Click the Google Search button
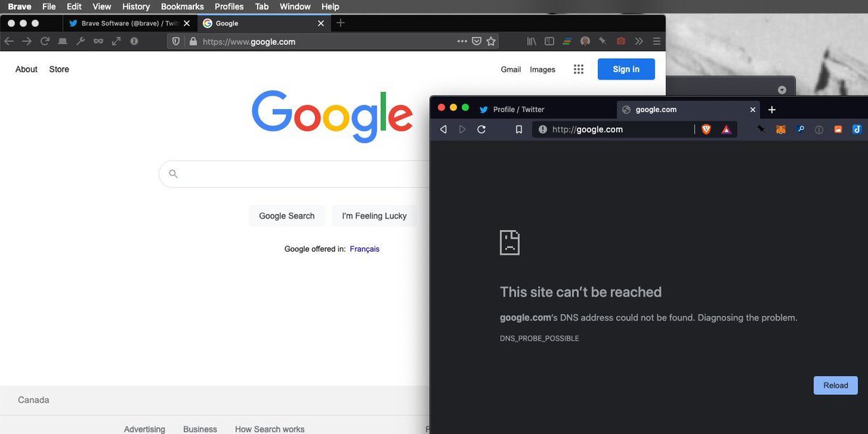868x434 pixels. point(287,216)
